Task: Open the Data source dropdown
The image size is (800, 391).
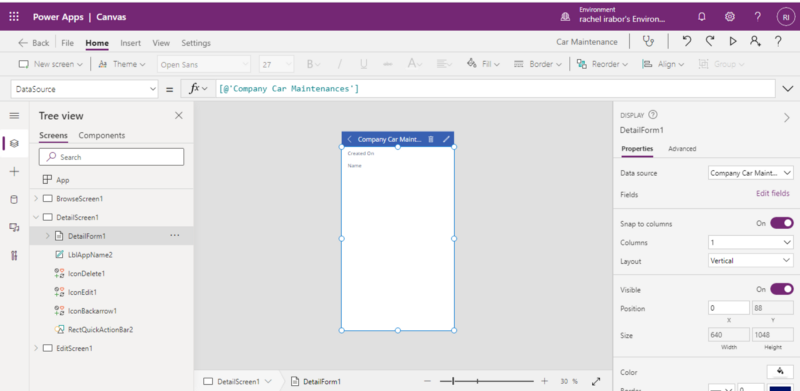Action: (x=751, y=173)
